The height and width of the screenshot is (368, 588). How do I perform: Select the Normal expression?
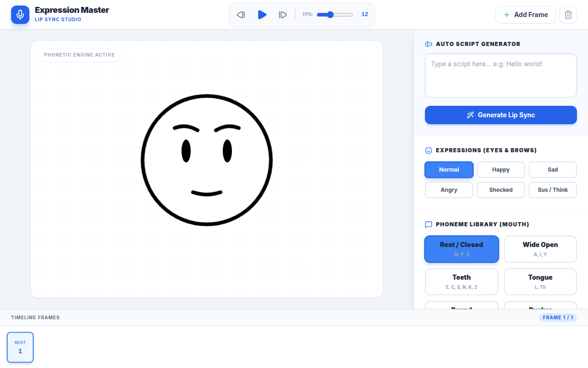tap(449, 170)
